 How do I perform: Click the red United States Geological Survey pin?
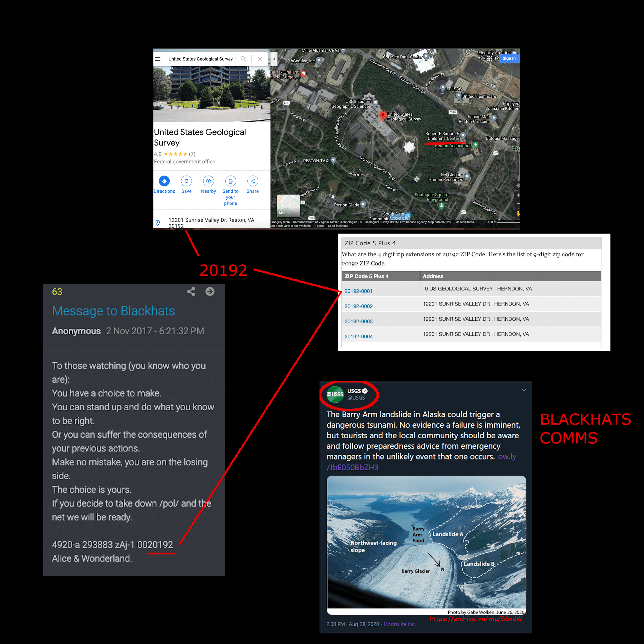pyautogui.click(x=383, y=115)
